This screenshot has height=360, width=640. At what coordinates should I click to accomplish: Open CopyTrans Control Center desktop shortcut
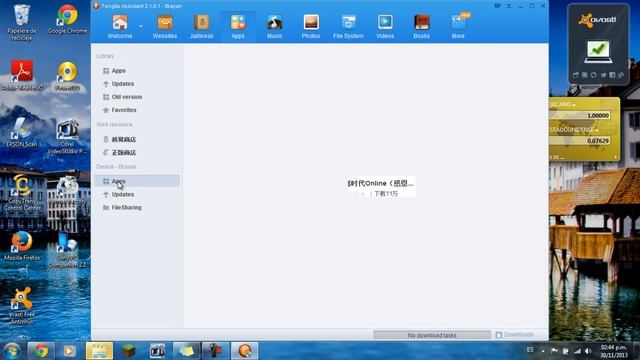22,193
